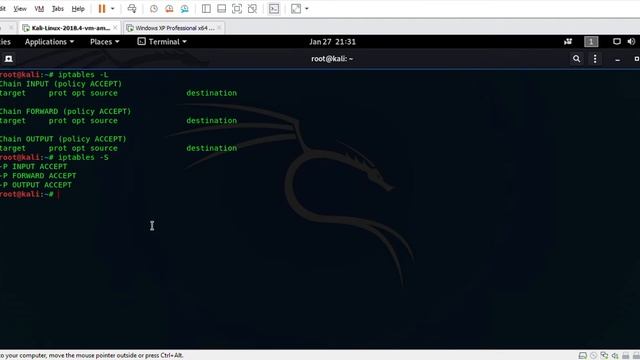Click hard disk device icon in VMware status bar
Viewport: 640px width, 360px height.
pos(583,356)
